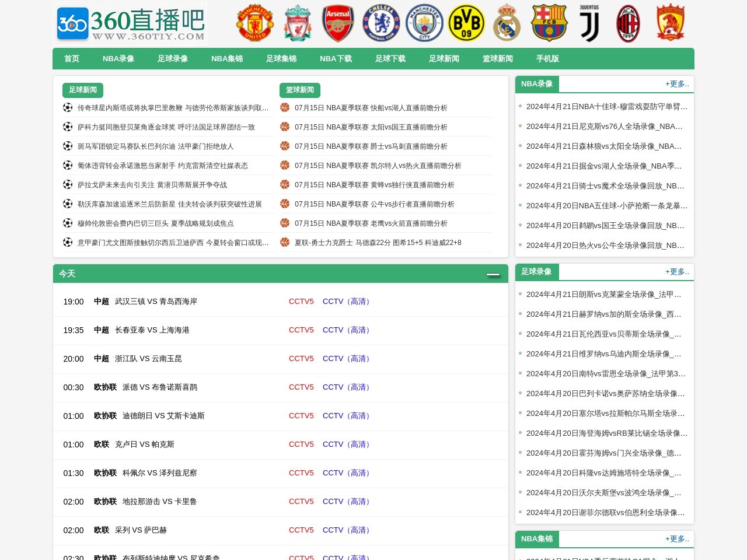This screenshot has width=747, height=560.
Task: Click the AC Milan club crest
Action: tap(629, 23)
